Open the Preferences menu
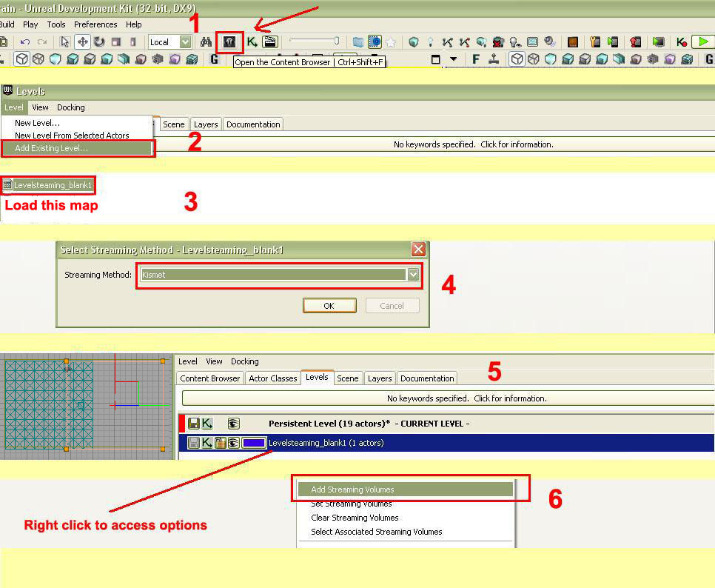The image size is (715, 588). [95, 24]
